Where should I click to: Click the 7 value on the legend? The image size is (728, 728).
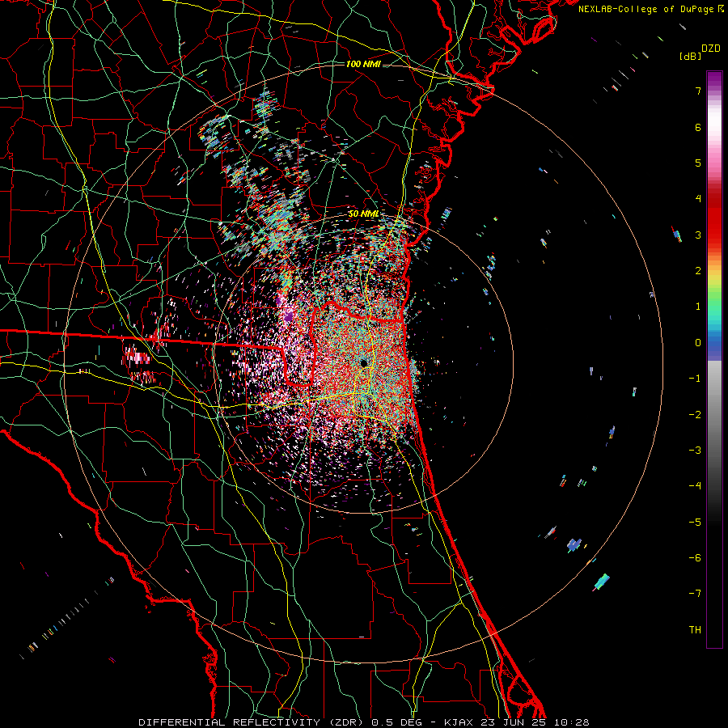tap(698, 91)
